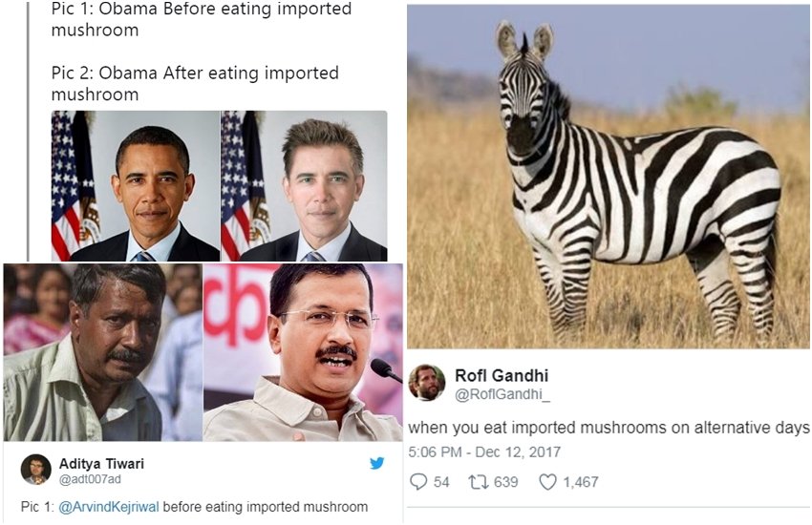Open Aditya Tiwari's profile avatar
Screen dimensions: 812x525
36,470
